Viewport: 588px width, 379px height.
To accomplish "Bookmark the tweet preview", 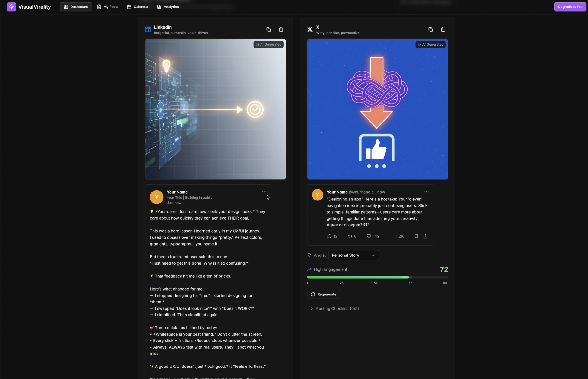I will pyautogui.click(x=416, y=236).
